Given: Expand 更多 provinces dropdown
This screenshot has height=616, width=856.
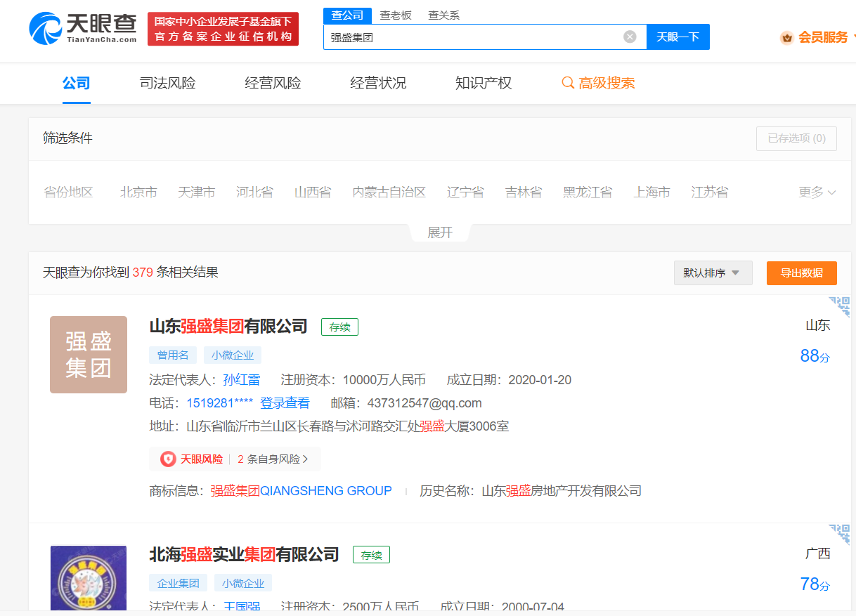Looking at the screenshot, I should coord(817,192).
